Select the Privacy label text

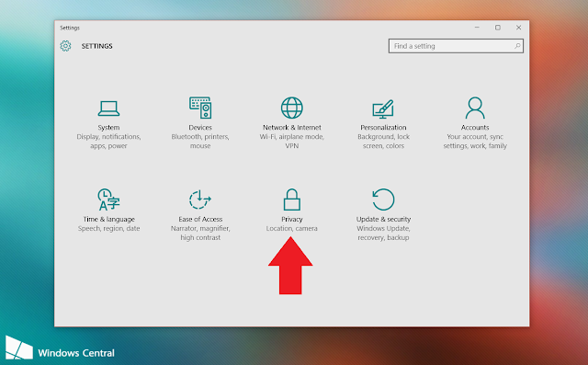coord(292,219)
